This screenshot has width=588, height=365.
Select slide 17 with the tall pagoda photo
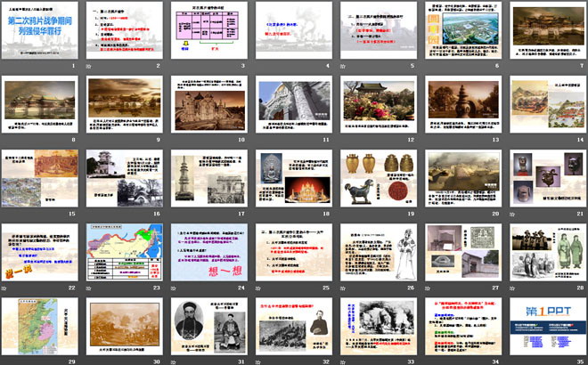pos(209,178)
